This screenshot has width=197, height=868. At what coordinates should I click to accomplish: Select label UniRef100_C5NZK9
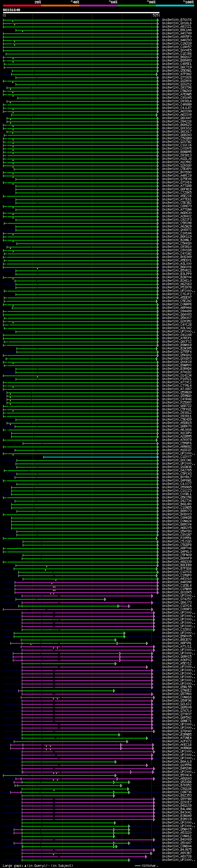tap(177, 91)
